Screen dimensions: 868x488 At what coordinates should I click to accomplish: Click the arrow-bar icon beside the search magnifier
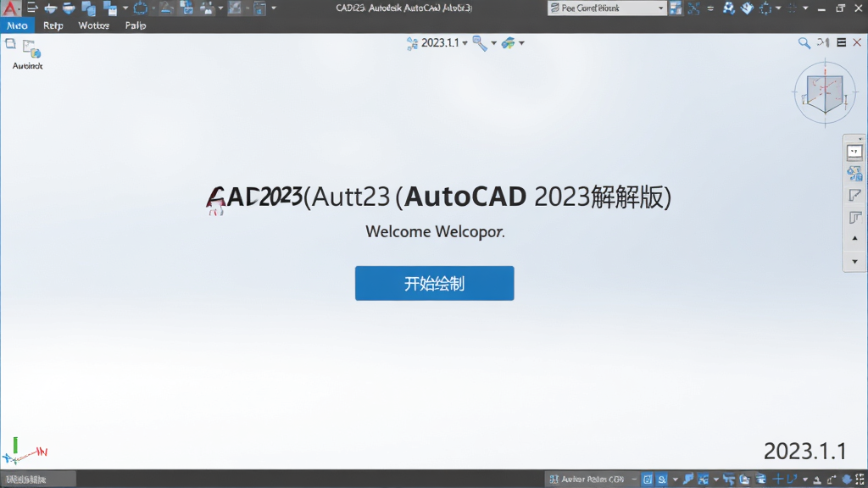tap(823, 42)
